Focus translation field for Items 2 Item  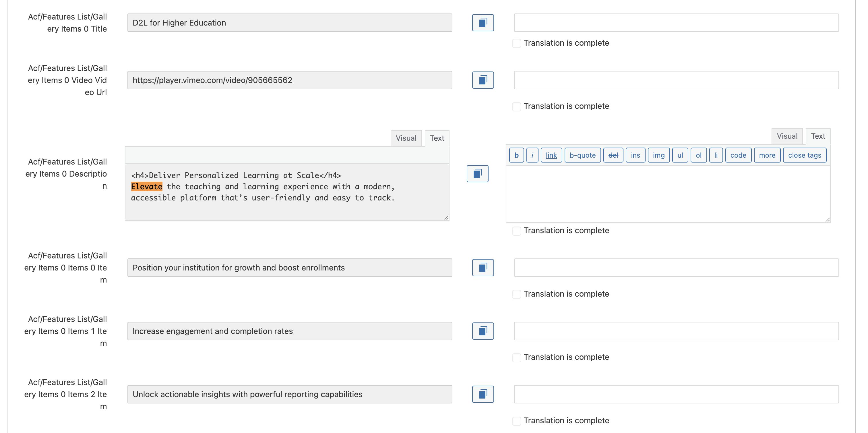point(676,394)
